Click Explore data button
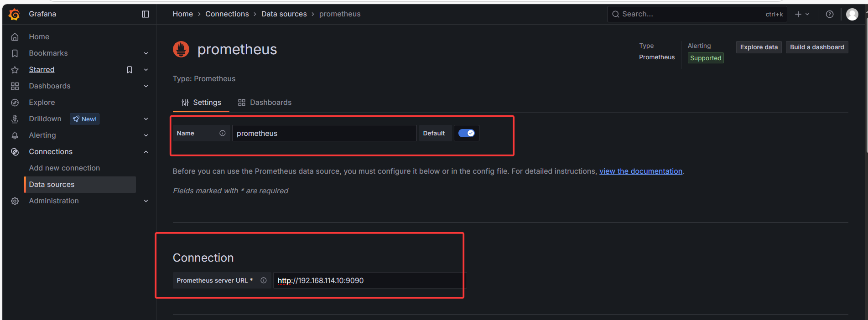 759,47
